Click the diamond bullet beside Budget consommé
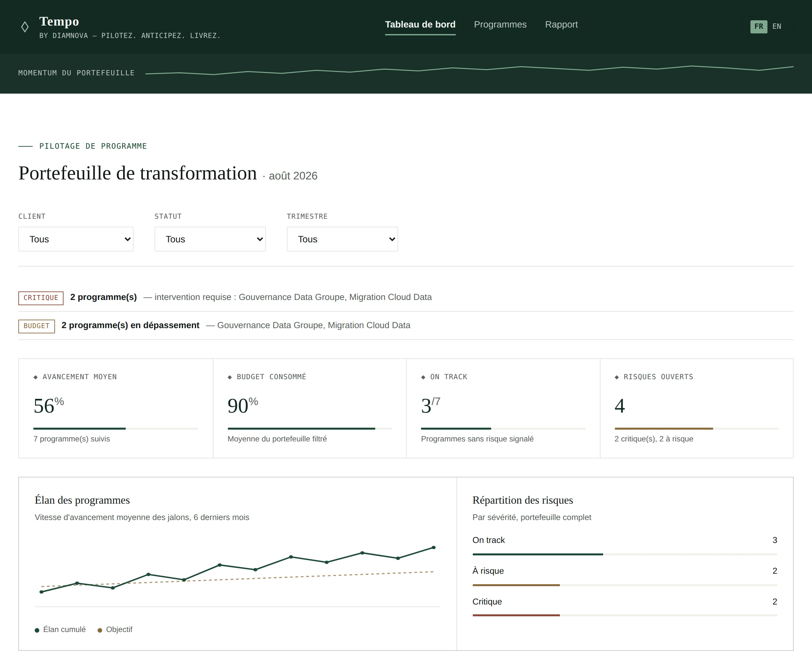The height and width of the screenshot is (651, 812). [230, 377]
